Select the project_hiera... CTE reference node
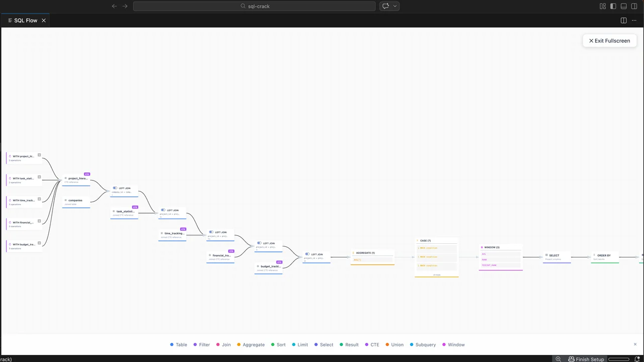Viewport: 644px width, 362px height. [76, 180]
